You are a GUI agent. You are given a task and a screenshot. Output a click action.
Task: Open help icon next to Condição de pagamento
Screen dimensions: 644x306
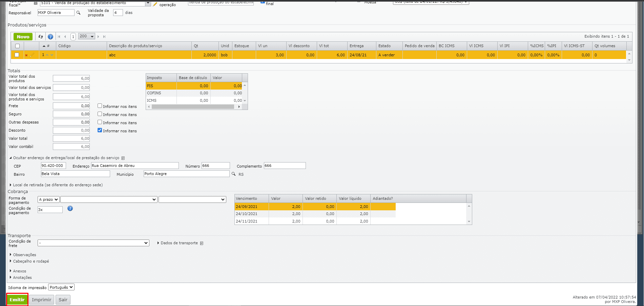(x=70, y=209)
